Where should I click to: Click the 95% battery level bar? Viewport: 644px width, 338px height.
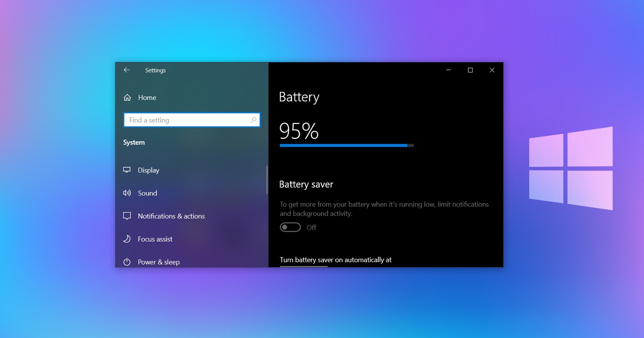pyautogui.click(x=347, y=146)
